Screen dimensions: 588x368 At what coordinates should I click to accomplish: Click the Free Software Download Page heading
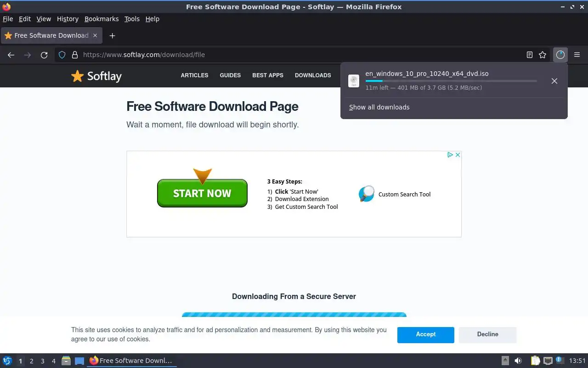tap(212, 106)
